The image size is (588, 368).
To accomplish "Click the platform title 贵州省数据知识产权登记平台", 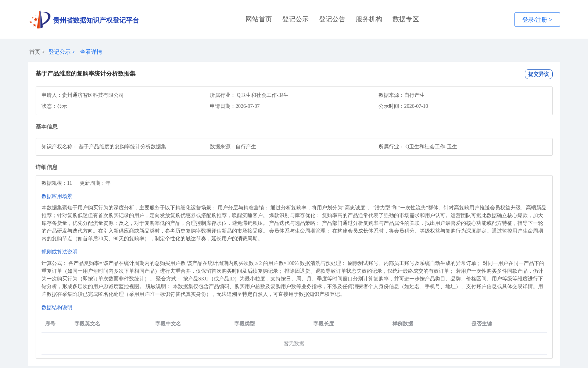I will click(96, 20).
